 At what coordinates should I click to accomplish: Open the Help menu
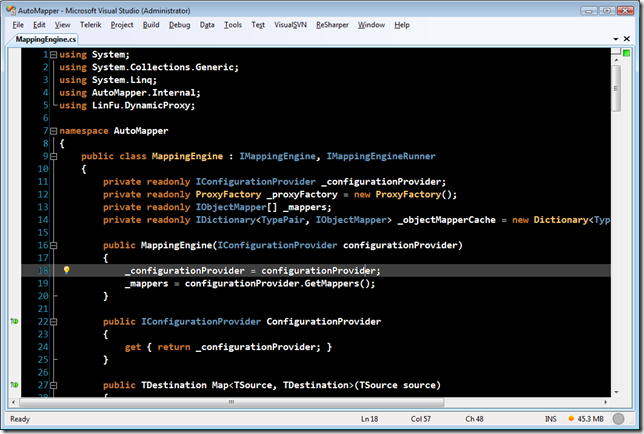[x=402, y=25]
